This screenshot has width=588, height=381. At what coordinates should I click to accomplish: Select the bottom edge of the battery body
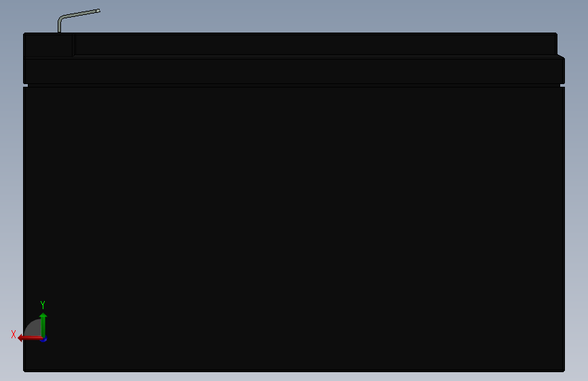coord(294,372)
